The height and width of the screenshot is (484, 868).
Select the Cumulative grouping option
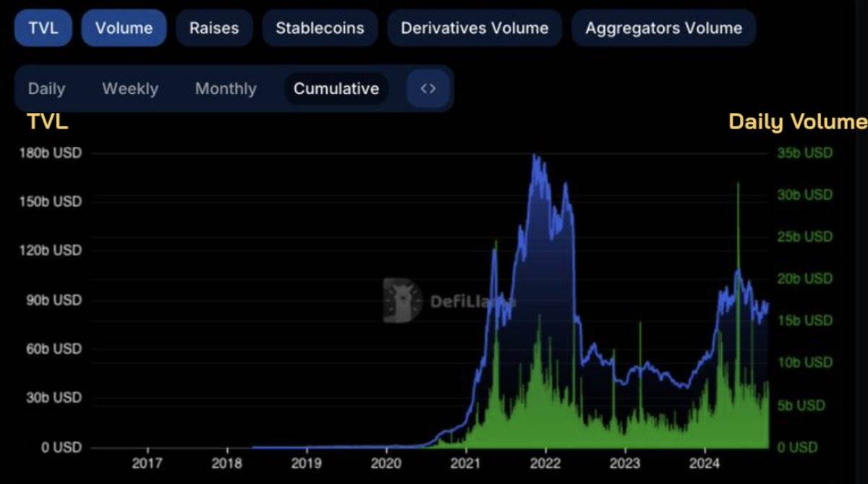[x=336, y=89]
